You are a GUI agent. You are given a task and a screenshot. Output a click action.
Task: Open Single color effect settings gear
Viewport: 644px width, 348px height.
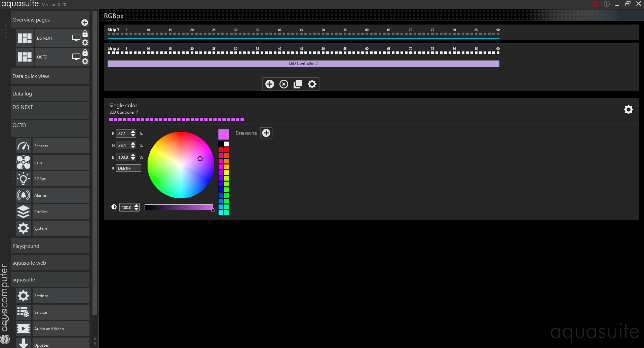628,110
